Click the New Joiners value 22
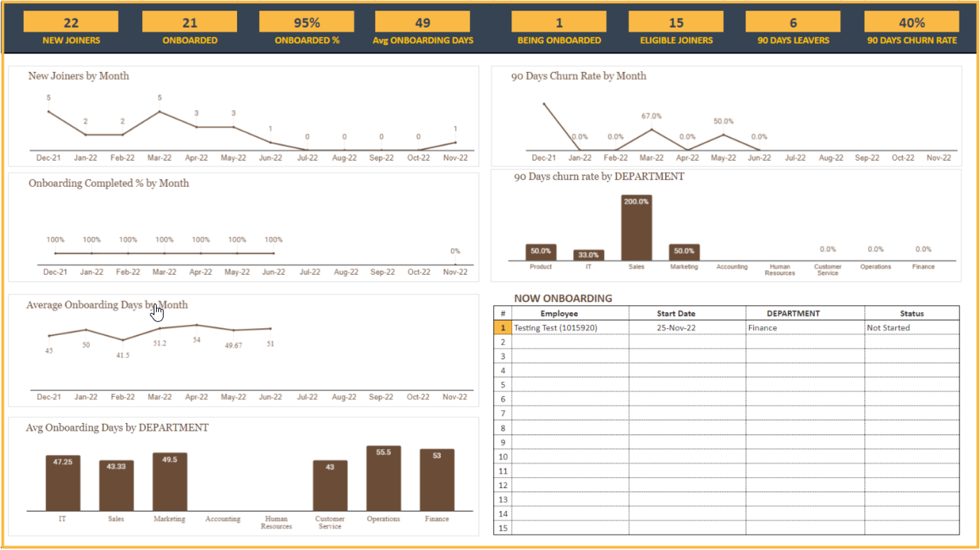Image resolution: width=980 pixels, height=550 pixels. [x=70, y=22]
